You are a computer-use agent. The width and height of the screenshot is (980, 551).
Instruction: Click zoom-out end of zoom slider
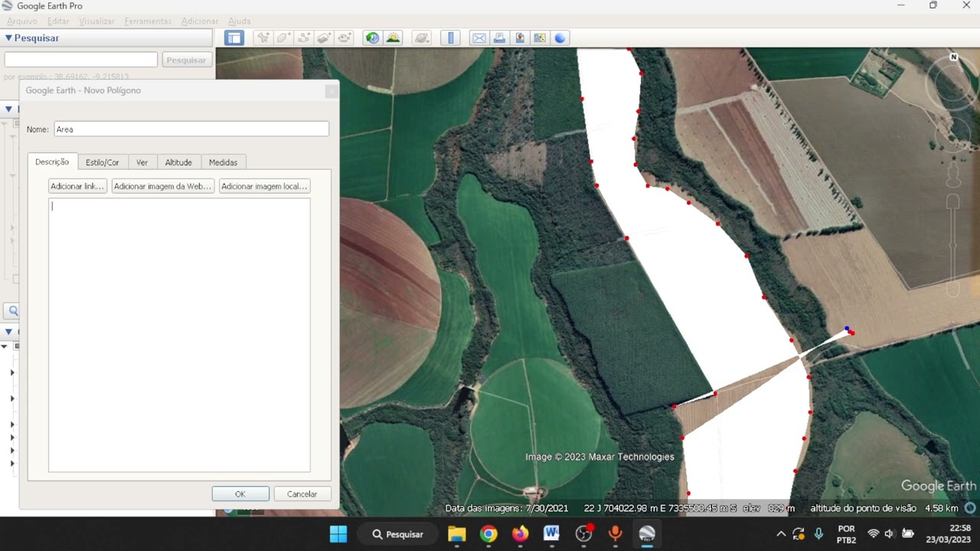[953, 290]
